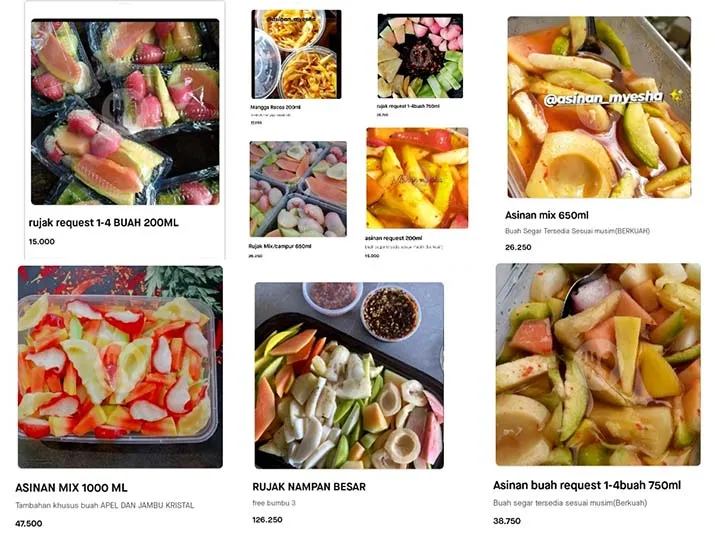Open the 'Rujak Mix/campur 650ml' title link
This screenshot has width=715, height=536.
click(x=280, y=246)
